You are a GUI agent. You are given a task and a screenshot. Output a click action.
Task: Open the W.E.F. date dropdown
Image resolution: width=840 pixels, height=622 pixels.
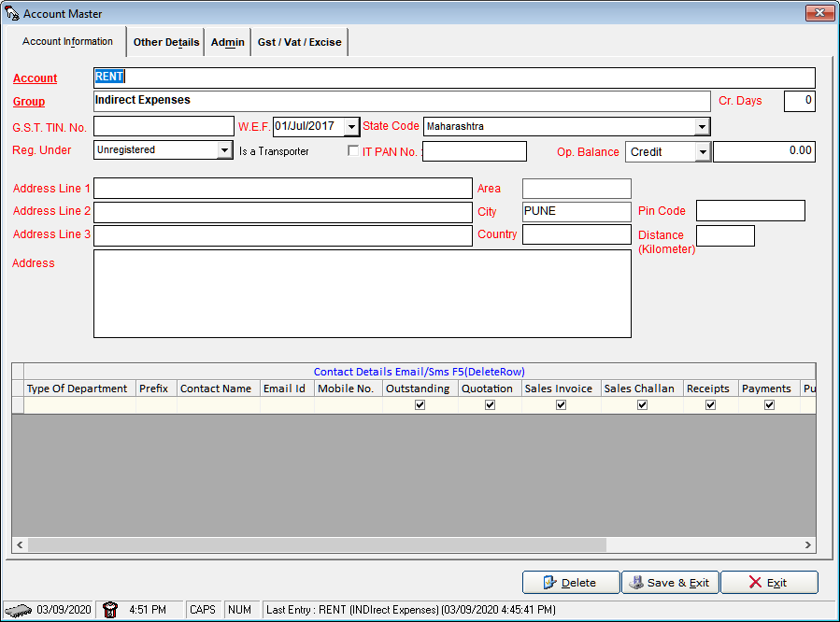pos(351,127)
